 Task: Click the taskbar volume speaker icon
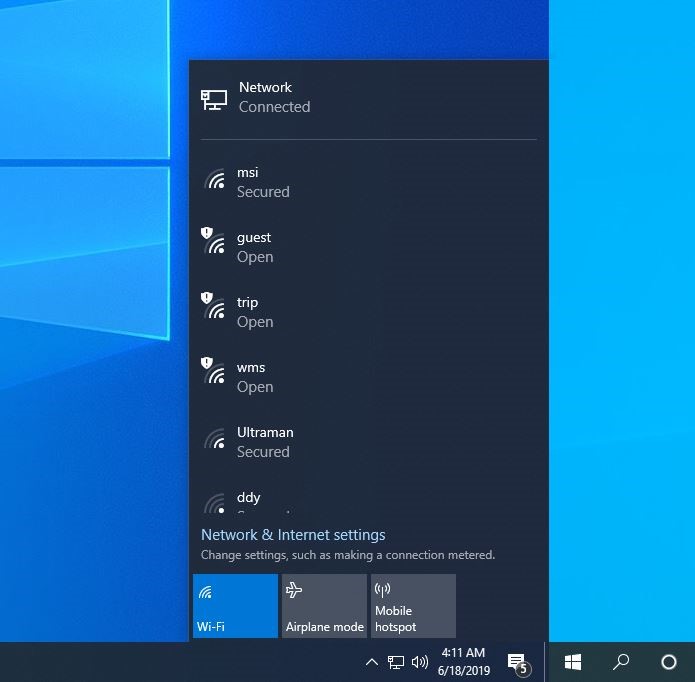(420, 662)
